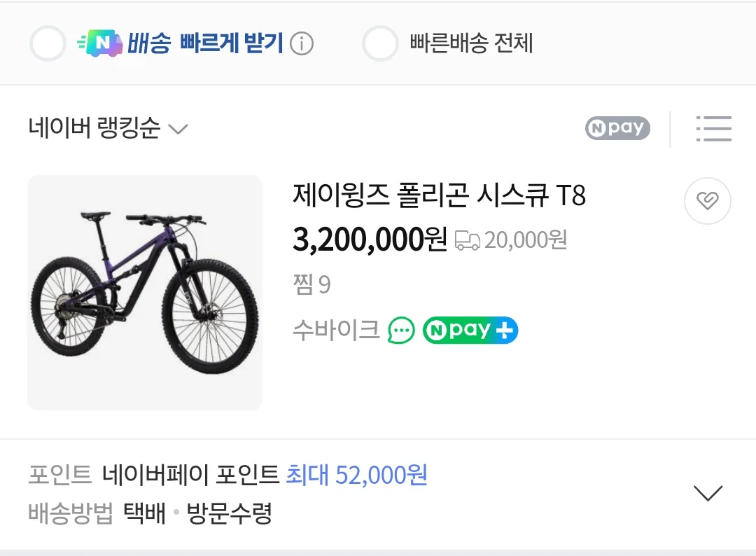756x556 pixels.
Task: Expand the points and delivery details chevron
Action: (x=707, y=493)
